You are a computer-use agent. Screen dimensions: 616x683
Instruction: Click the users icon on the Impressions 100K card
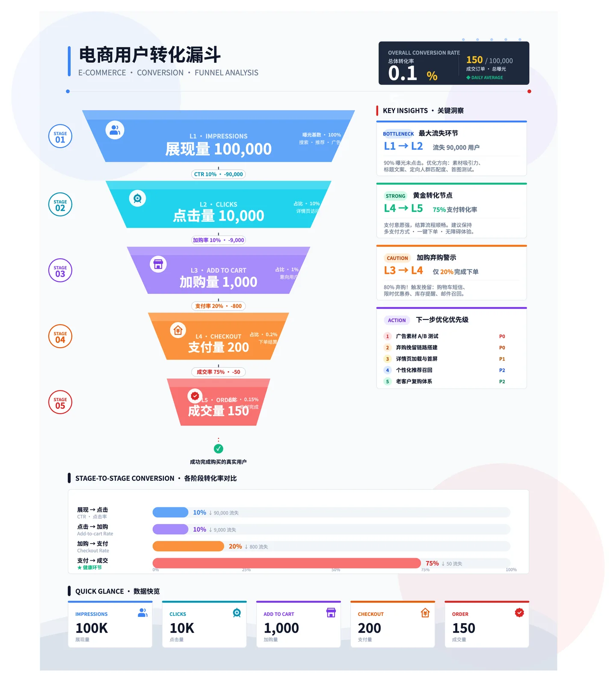click(142, 613)
